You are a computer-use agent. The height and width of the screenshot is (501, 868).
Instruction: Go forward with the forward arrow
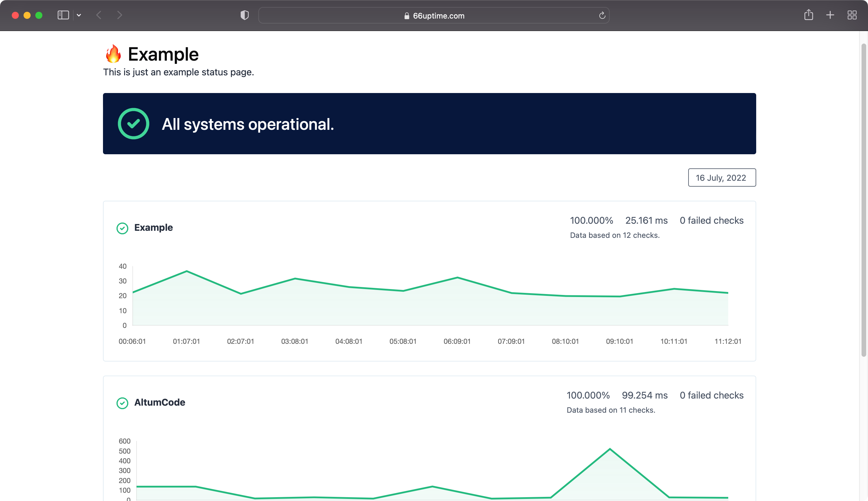(x=119, y=15)
